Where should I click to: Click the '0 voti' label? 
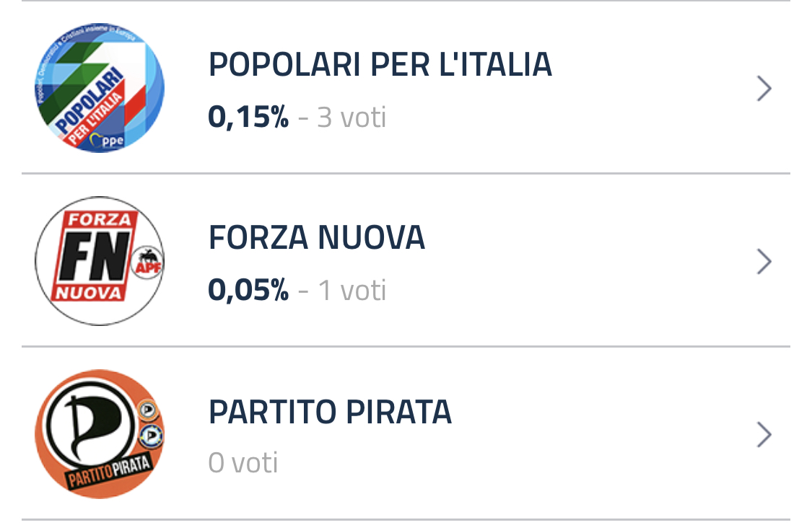pos(243,462)
